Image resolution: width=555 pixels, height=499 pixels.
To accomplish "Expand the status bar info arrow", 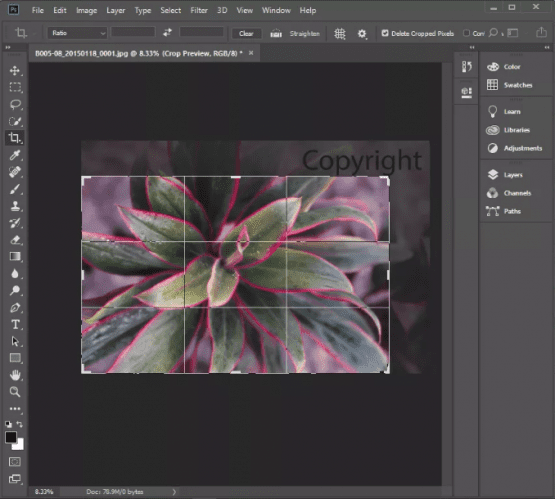I will tap(174, 492).
